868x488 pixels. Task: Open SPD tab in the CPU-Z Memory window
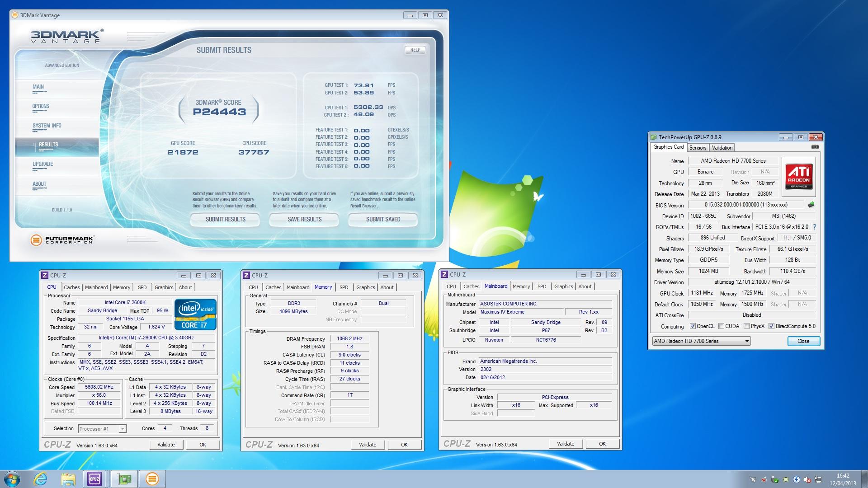pyautogui.click(x=344, y=287)
